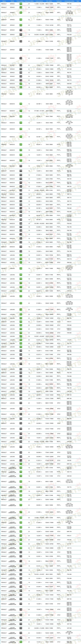Click the Rodzaj paliwa column header
The image size is (81, 644).
(x=21, y=1)
